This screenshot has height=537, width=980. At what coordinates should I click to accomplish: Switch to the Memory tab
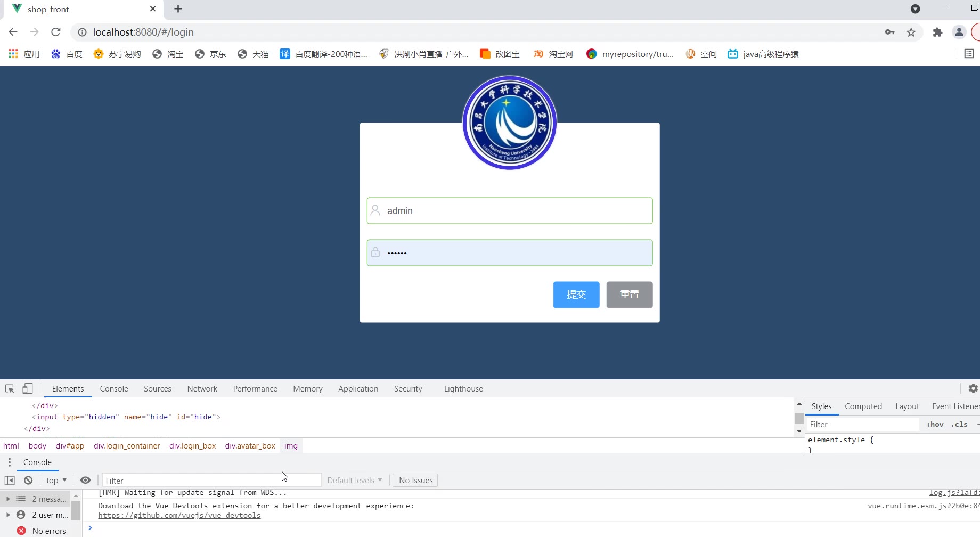click(x=308, y=389)
